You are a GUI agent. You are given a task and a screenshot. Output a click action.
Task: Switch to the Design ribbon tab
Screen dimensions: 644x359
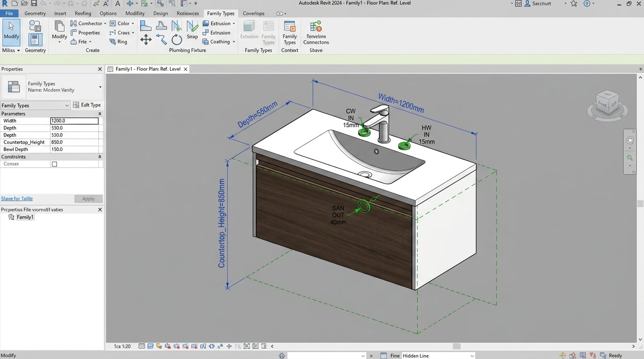(161, 14)
